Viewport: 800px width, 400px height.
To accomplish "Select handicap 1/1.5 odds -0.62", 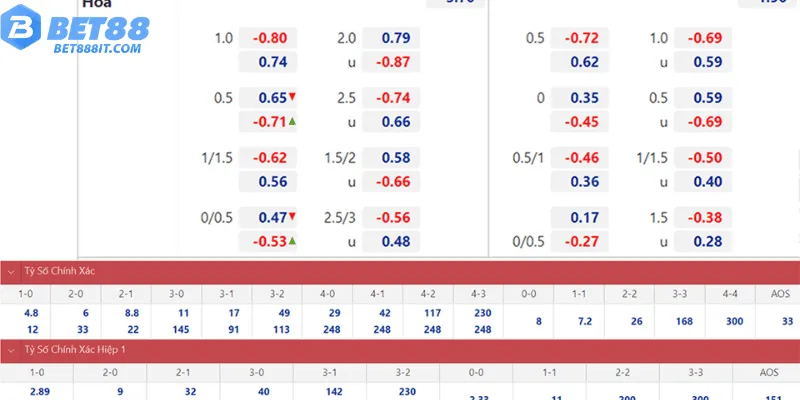I will tap(268, 158).
